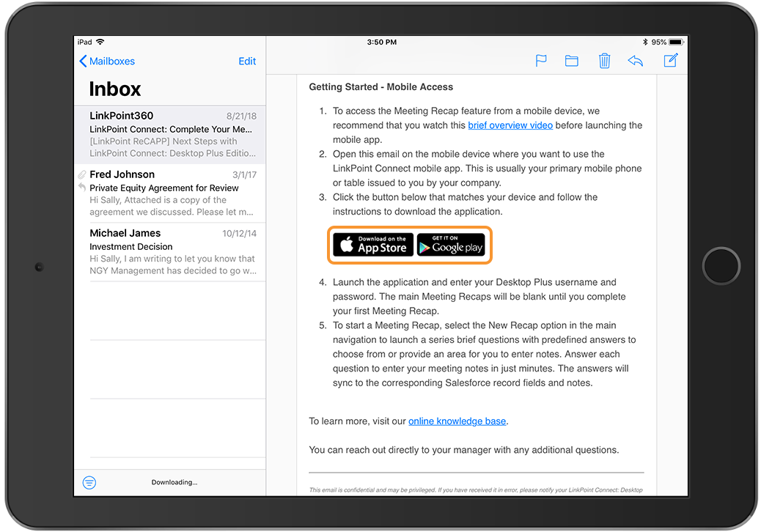Tap the Wi-Fi status icon
761x532 pixels.
100,43
